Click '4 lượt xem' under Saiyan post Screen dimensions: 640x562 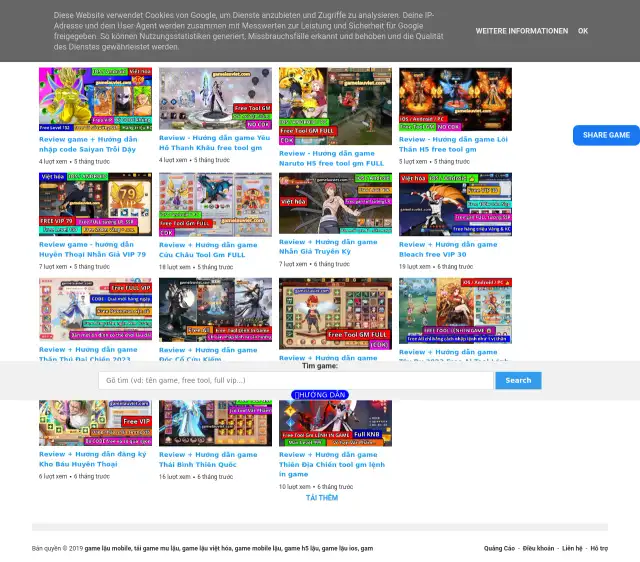(53, 162)
